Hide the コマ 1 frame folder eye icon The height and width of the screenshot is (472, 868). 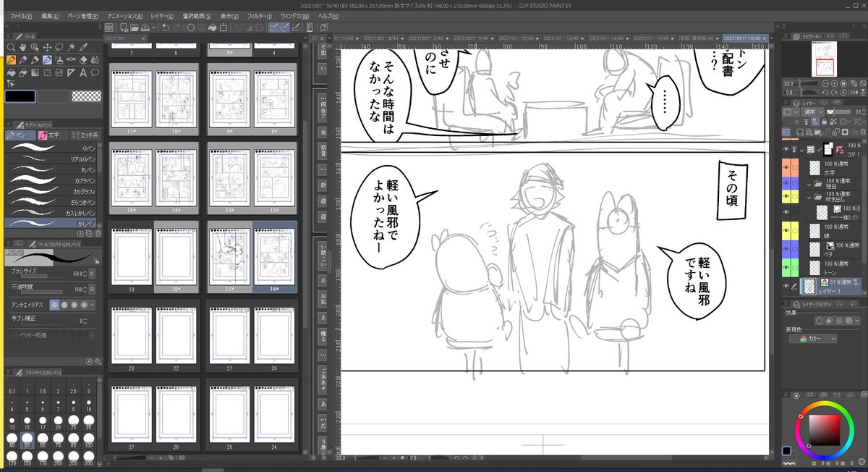(786, 149)
